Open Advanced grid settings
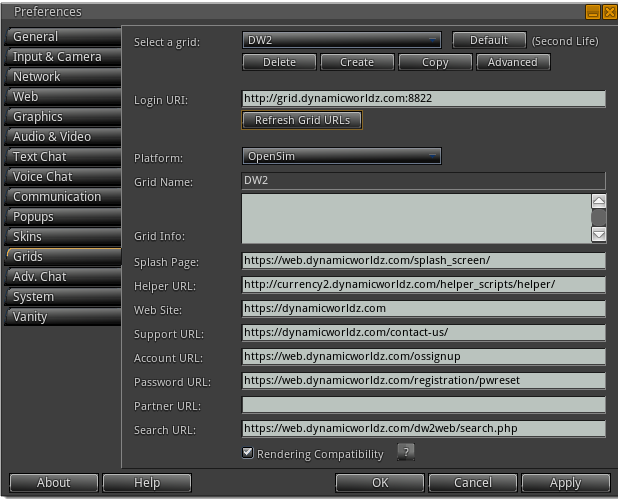This screenshot has height=499, width=618. tap(513, 62)
